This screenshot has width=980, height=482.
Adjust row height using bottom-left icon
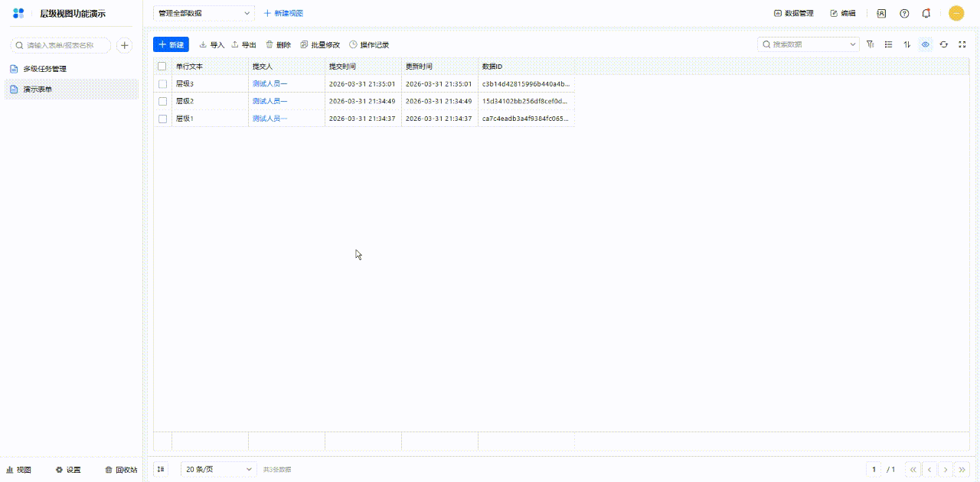(x=161, y=469)
